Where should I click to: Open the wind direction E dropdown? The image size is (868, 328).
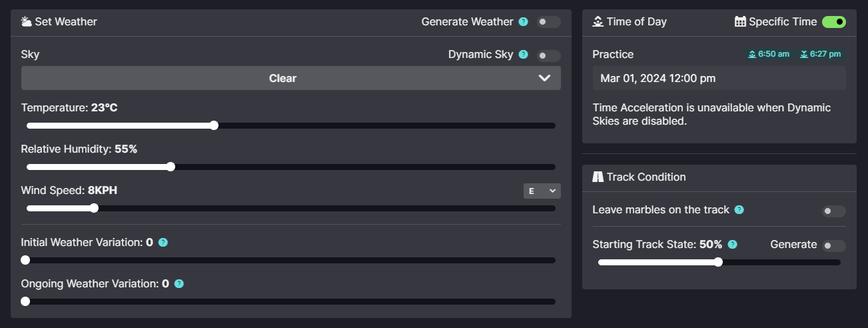(x=542, y=191)
